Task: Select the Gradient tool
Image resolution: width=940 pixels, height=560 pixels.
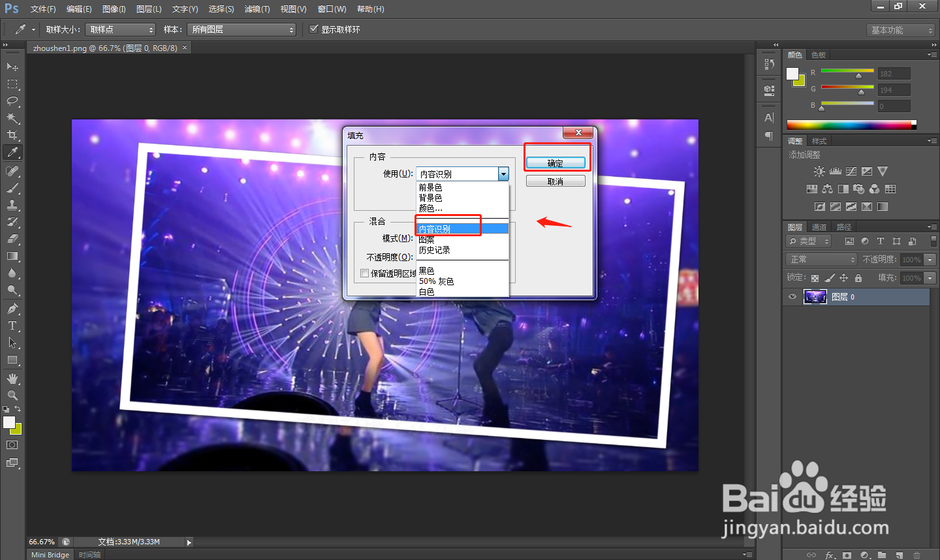Action: pos(12,256)
